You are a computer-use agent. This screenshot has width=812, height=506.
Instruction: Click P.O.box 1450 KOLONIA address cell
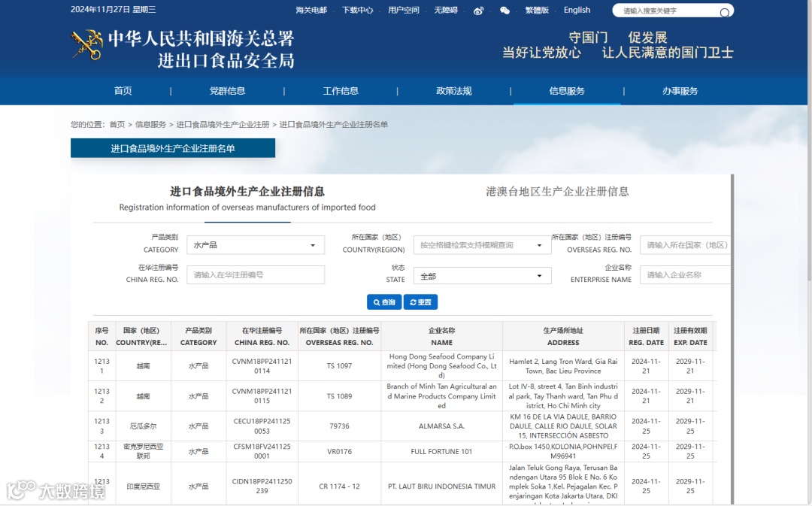tap(563, 452)
